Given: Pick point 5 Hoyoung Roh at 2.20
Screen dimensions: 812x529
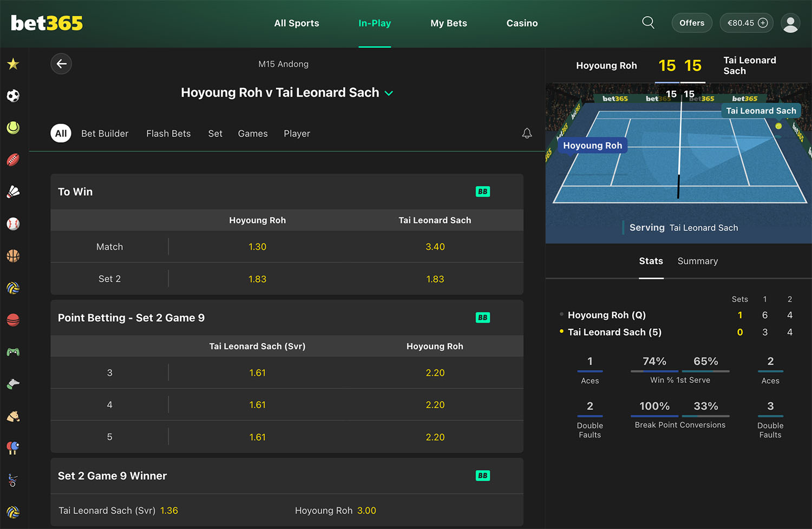Looking at the screenshot, I should tap(435, 437).
